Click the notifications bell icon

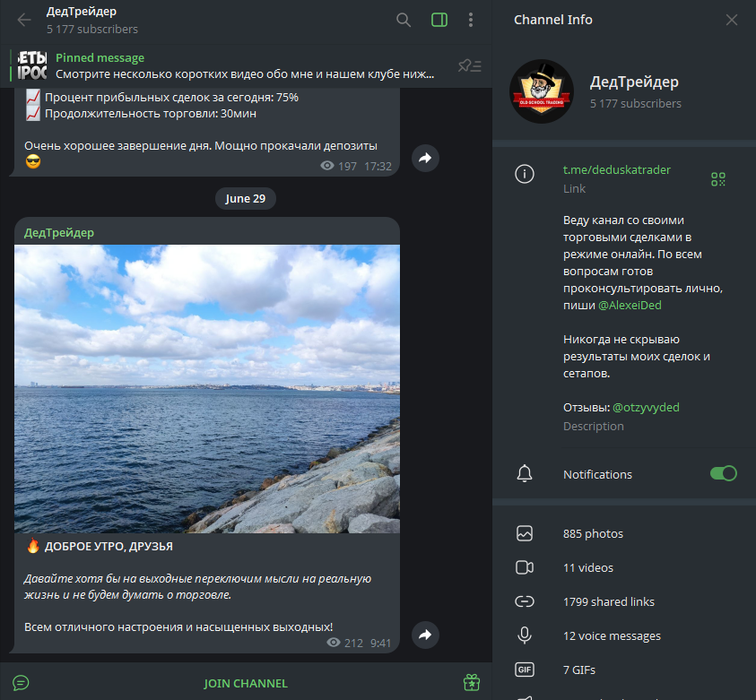click(x=525, y=473)
